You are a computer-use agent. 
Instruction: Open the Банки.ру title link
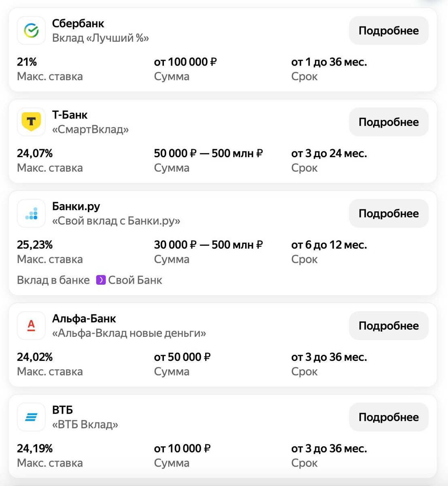tap(76, 207)
